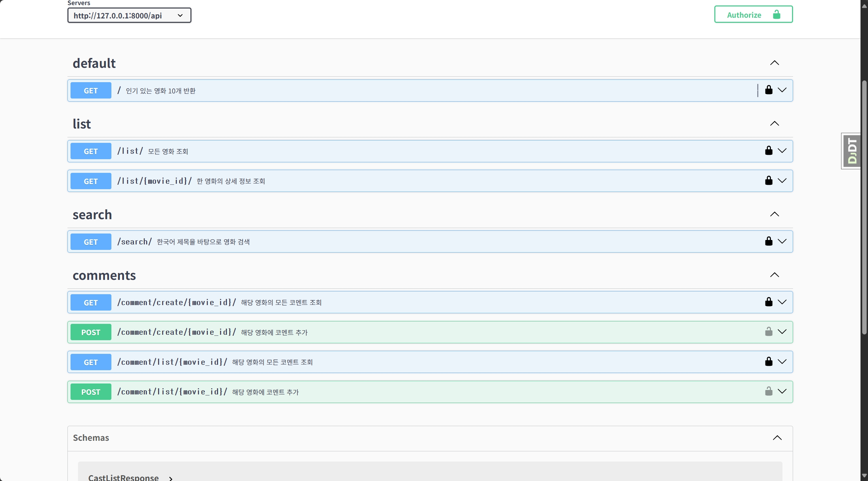Expand the GET /search/ operation chevron
Viewport: 868px width, 481px height.
(782, 241)
